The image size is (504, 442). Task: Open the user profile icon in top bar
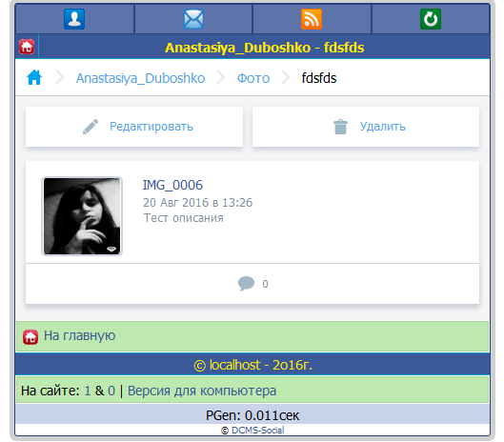click(74, 19)
